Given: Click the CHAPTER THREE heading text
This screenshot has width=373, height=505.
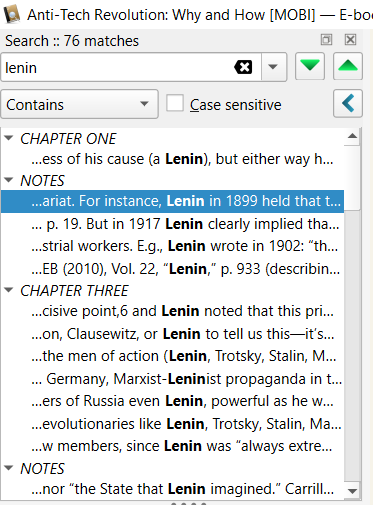Looking at the screenshot, I should click(74, 291).
